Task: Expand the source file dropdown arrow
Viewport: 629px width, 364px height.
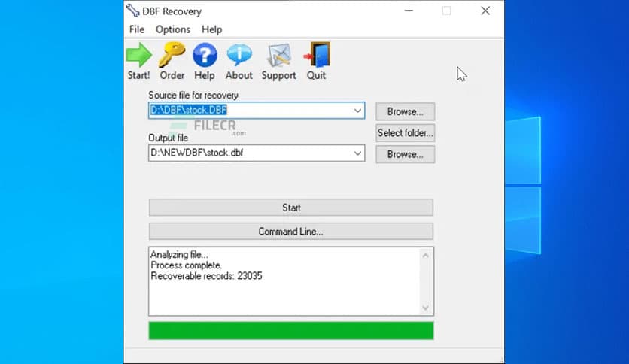Action: (357, 111)
